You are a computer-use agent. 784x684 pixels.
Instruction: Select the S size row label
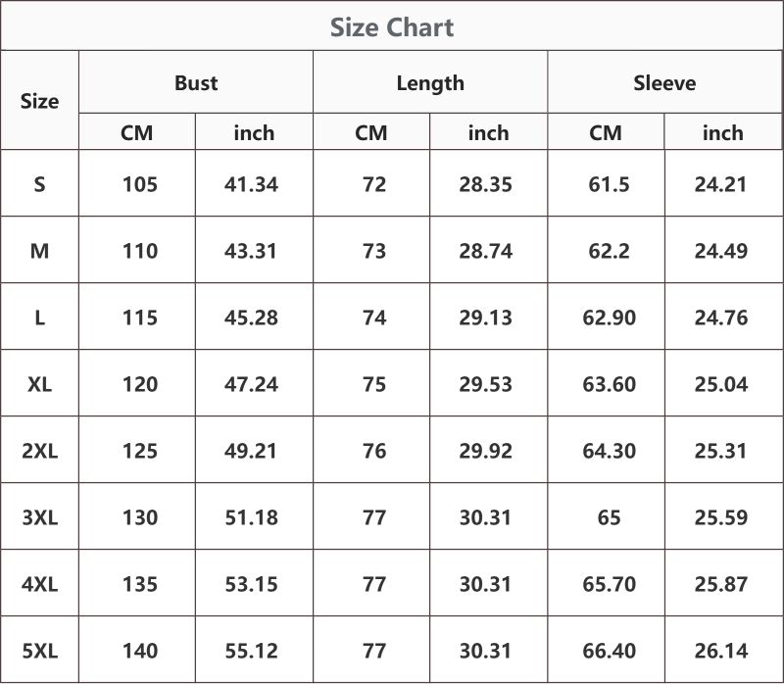coord(39,184)
